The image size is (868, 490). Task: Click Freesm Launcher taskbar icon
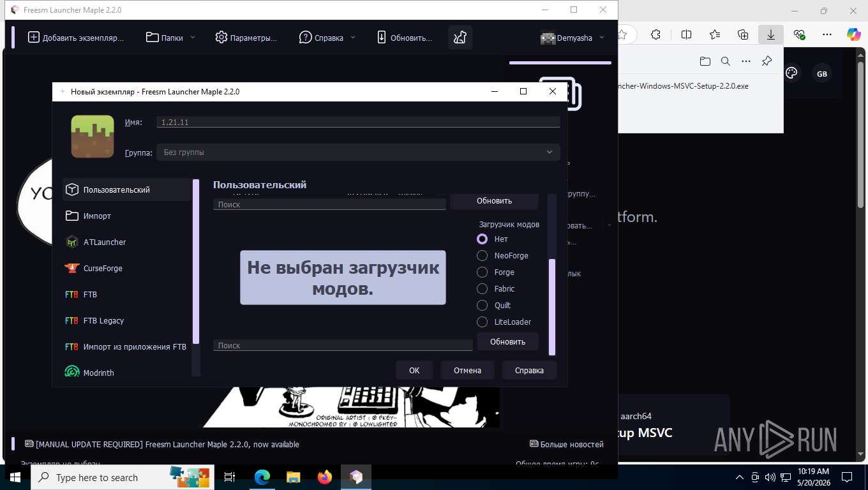pos(356,477)
